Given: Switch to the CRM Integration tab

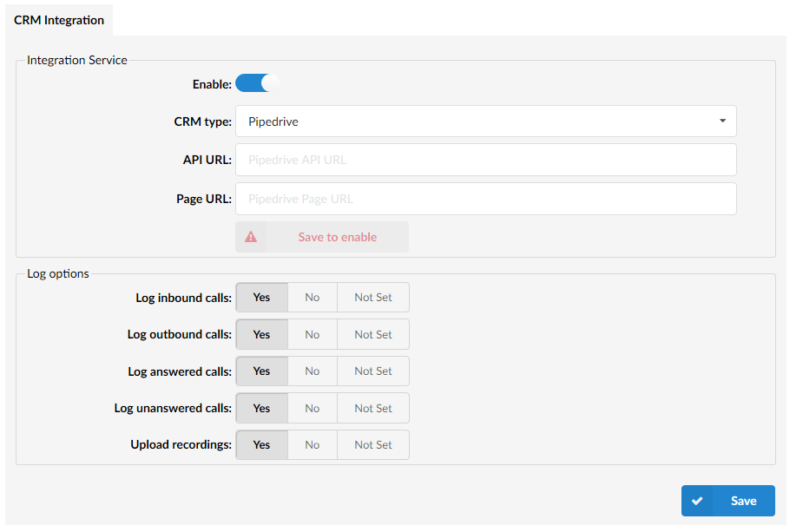Looking at the screenshot, I should click(x=59, y=20).
